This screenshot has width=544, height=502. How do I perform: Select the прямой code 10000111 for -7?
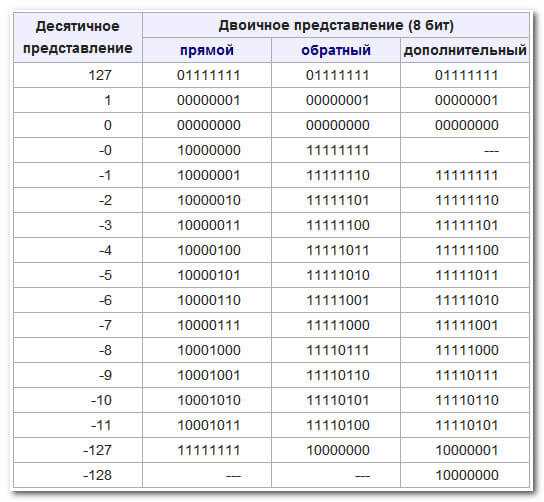[x=209, y=325]
